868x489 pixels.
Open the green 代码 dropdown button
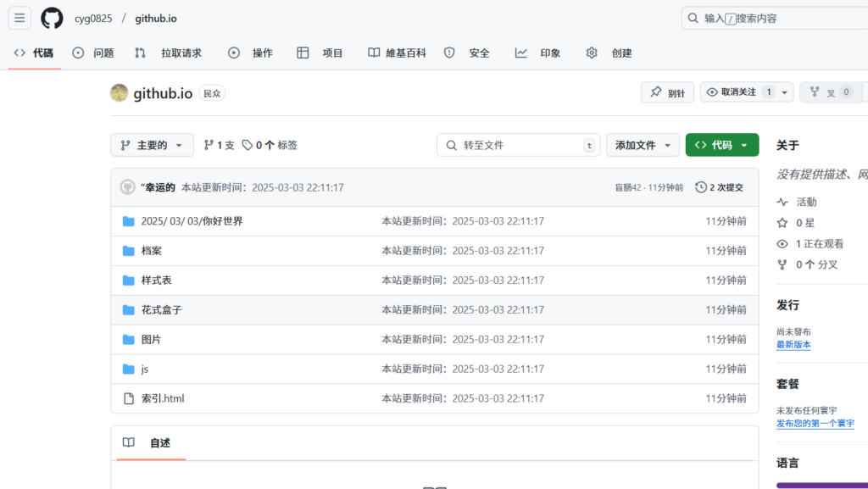click(x=721, y=145)
